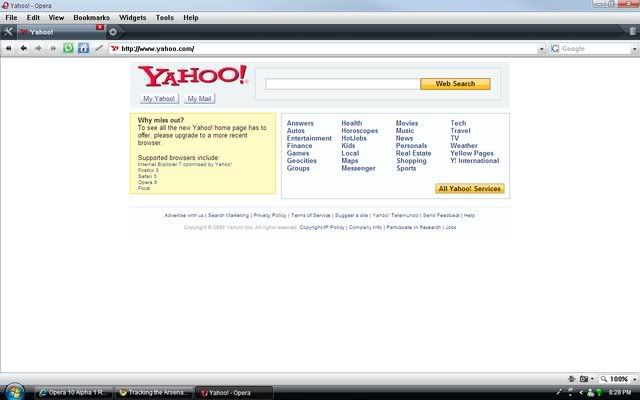
Task: Click the All Yahoo! Services button
Action: click(x=470, y=188)
